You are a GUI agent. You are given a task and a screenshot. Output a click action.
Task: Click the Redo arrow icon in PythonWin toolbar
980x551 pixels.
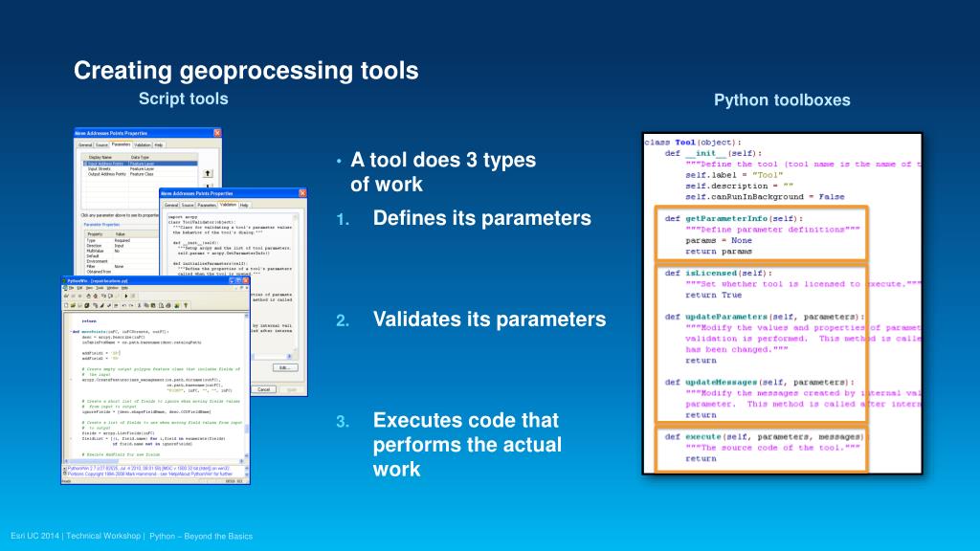pos(131,305)
